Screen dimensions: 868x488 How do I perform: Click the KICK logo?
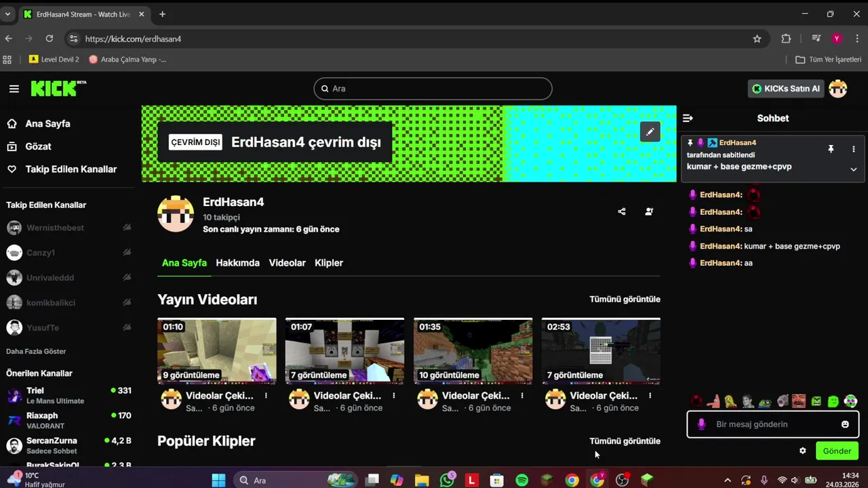58,88
